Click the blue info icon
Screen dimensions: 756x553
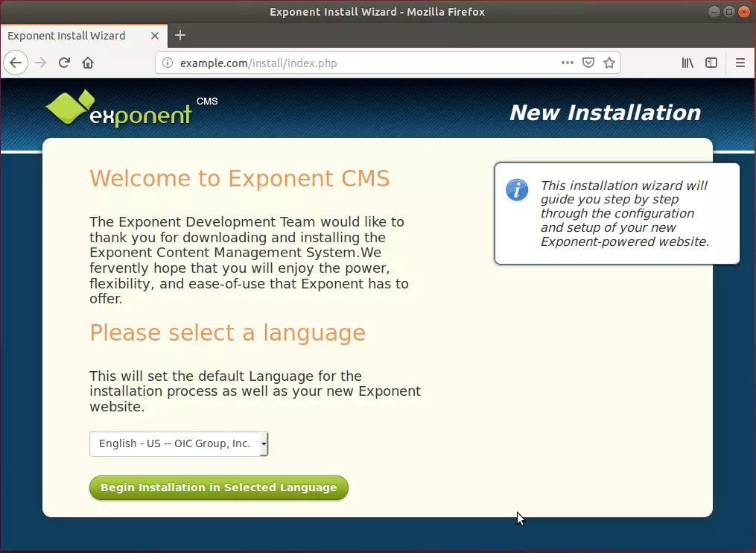coord(517,189)
